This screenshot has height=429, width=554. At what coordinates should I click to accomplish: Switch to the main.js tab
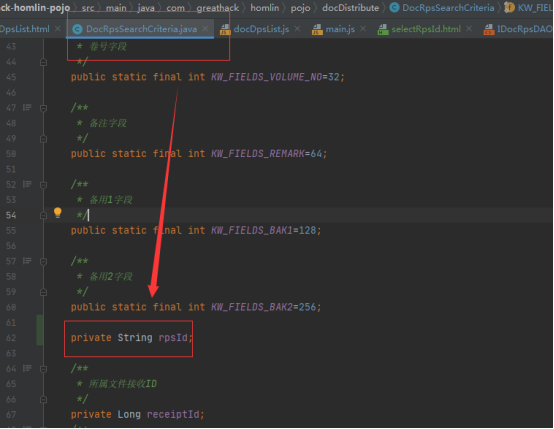point(340,29)
